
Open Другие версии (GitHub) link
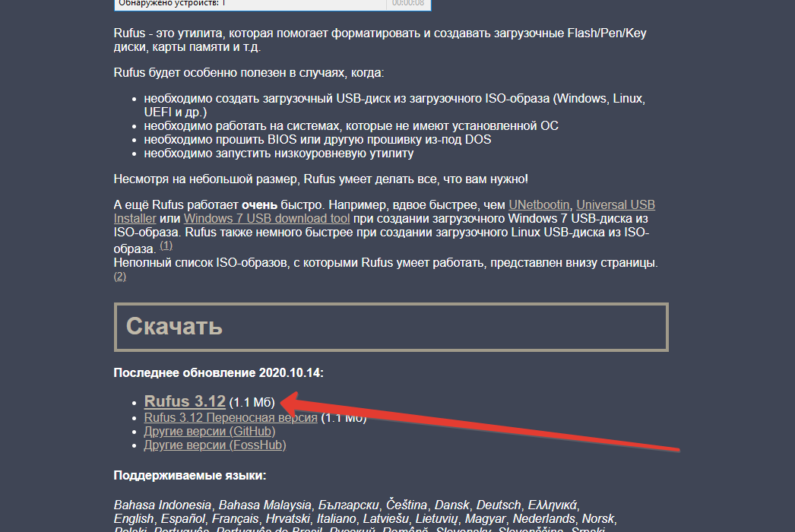(209, 432)
